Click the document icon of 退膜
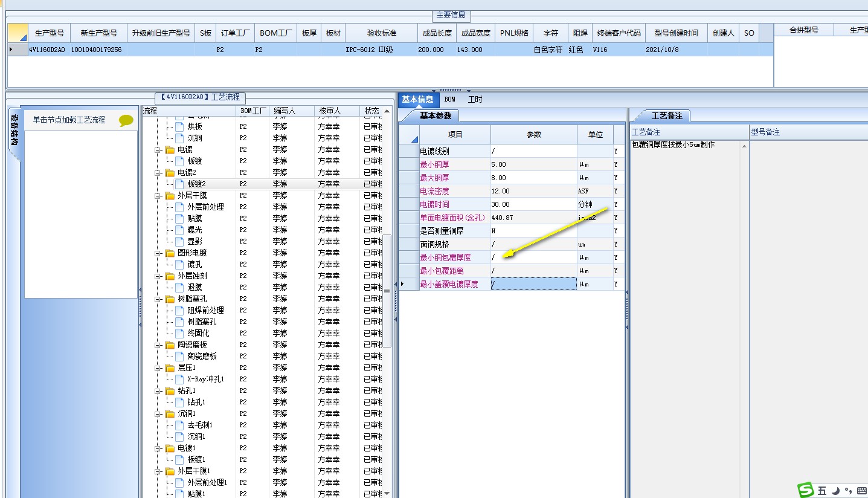This screenshot has width=868, height=498. (x=179, y=288)
